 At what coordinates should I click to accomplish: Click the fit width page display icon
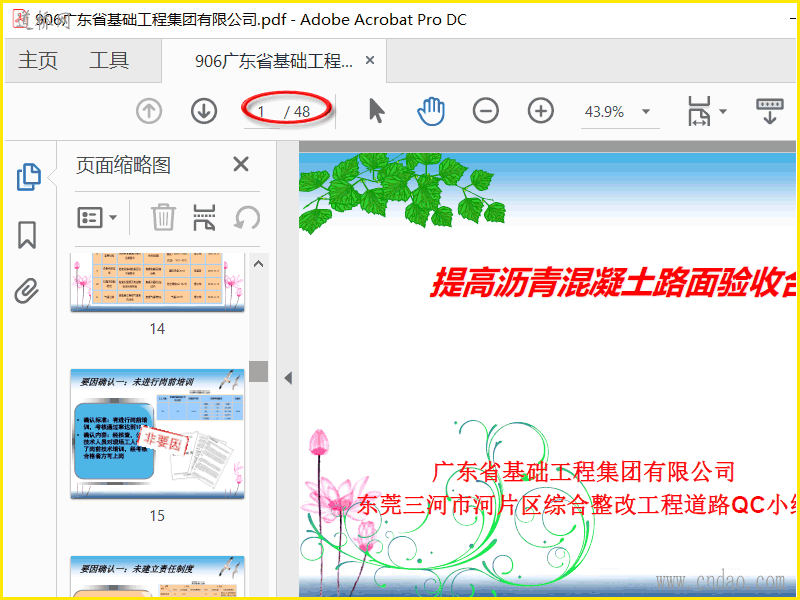tap(699, 111)
